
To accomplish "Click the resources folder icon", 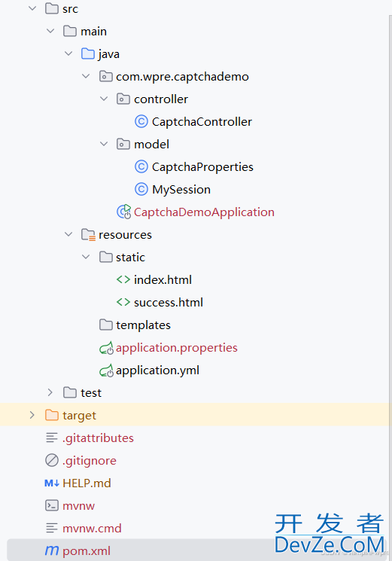I will [88, 235].
